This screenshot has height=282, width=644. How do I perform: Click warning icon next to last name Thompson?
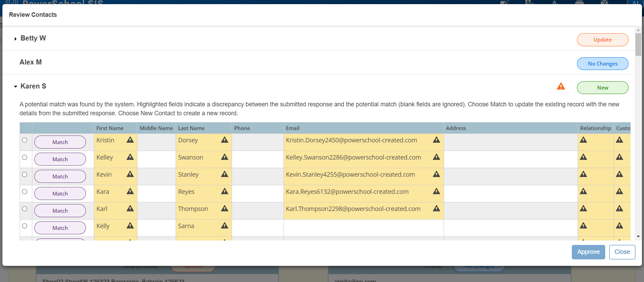coord(224,209)
